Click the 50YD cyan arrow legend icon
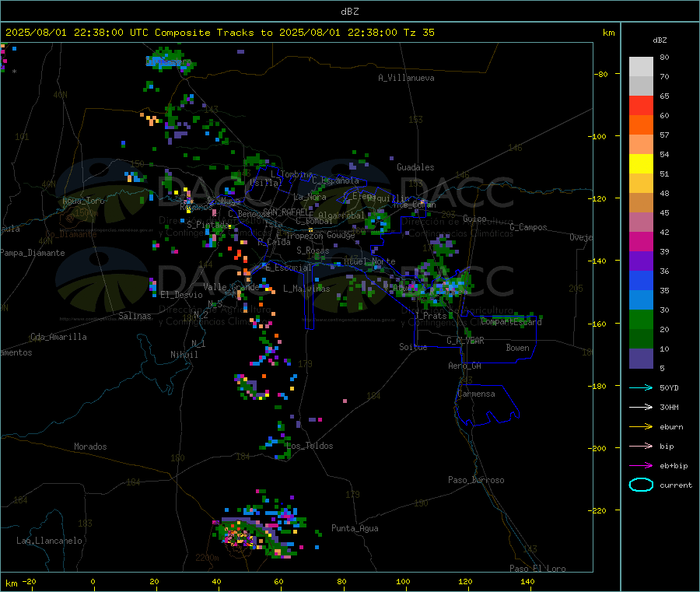 641,387
